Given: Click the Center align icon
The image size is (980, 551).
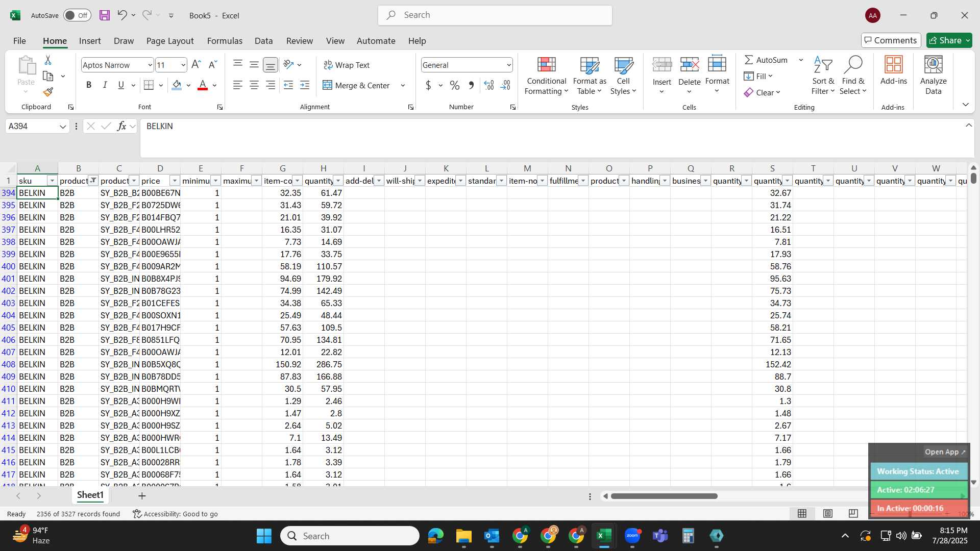Looking at the screenshot, I should click(x=254, y=85).
